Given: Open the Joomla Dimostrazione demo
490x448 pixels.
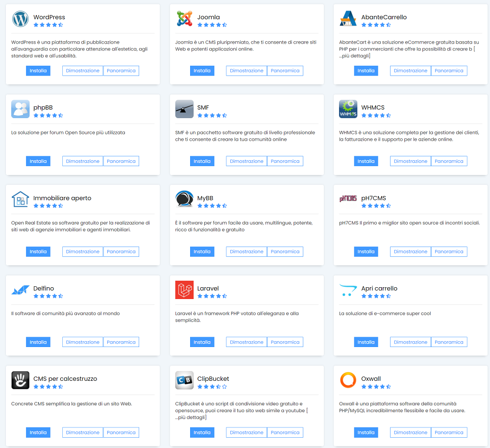Looking at the screenshot, I should [x=246, y=71].
